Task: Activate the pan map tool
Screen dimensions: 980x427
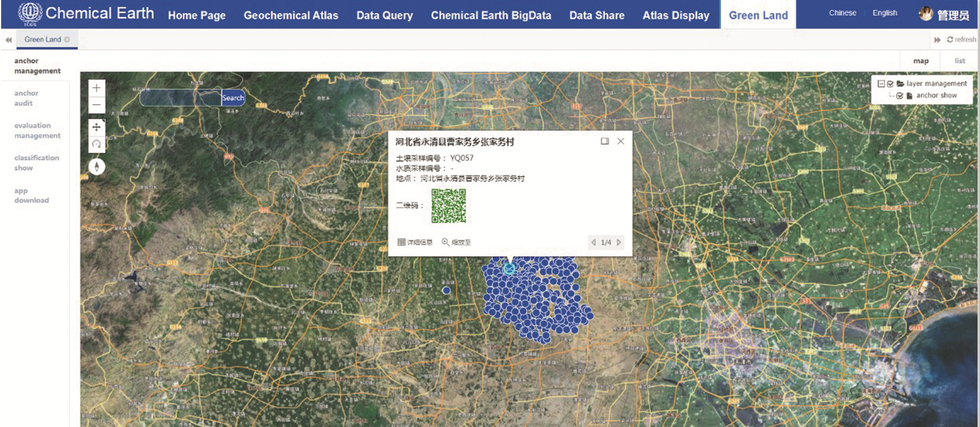Action: (97, 127)
